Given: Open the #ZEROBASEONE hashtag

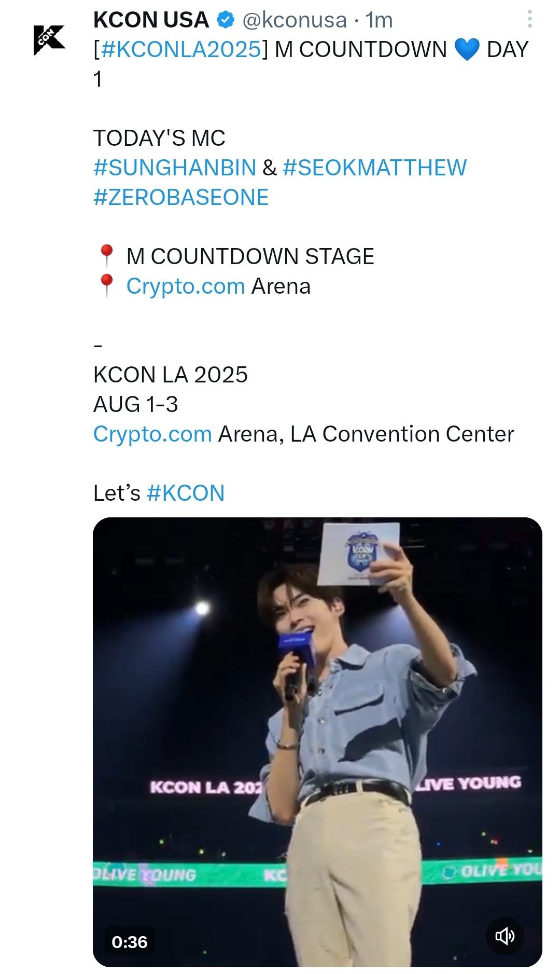Looking at the screenshot, I should (181, 197).
